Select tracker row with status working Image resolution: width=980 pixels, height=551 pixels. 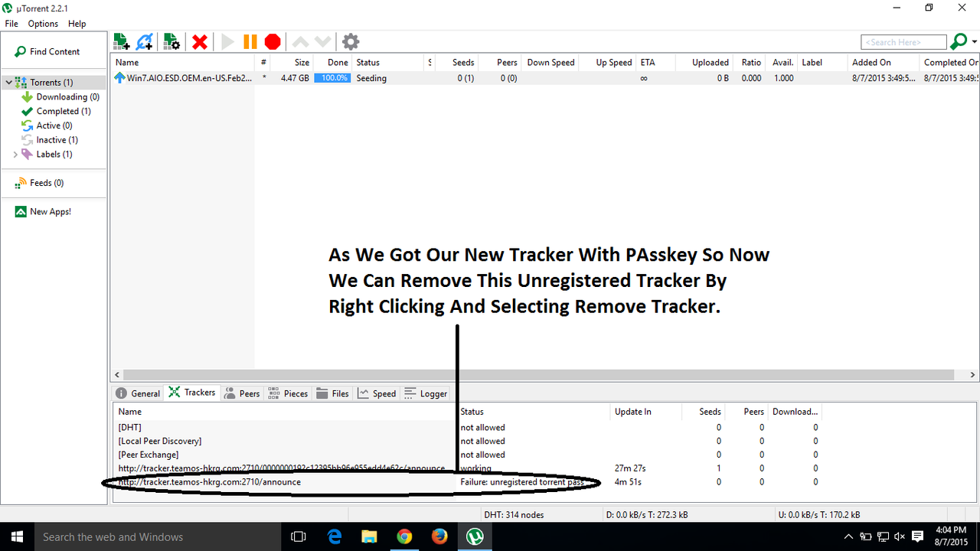pyautogui.click(x=468, y=468)
